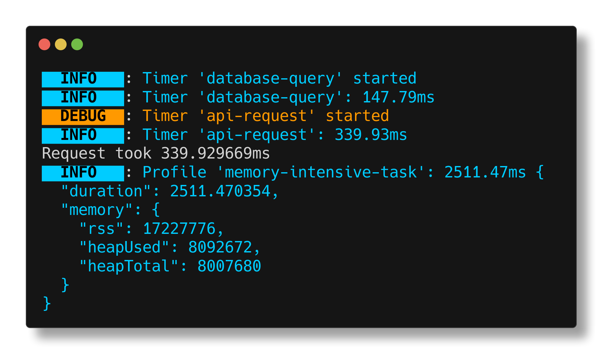
Task: Click the orange DEBUG badge
Action: (82, 116)
